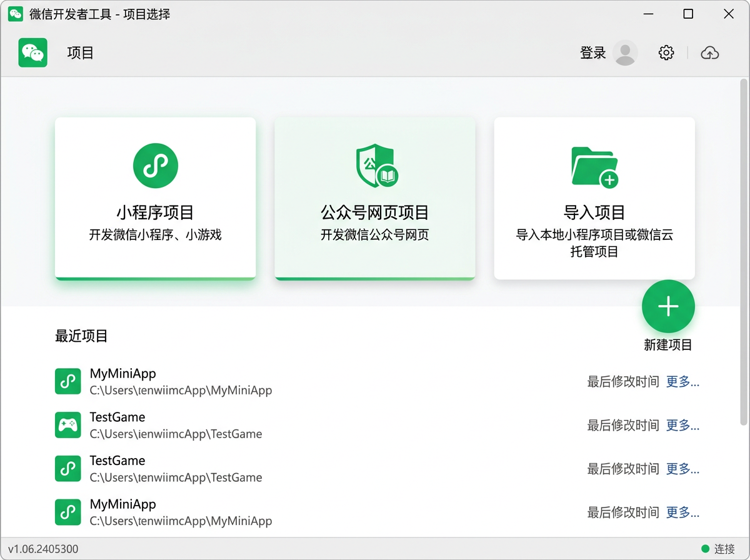The height and width of the screenshot is (560, 750).
Task: Click the 登录 login link
Action: (592, 53)
